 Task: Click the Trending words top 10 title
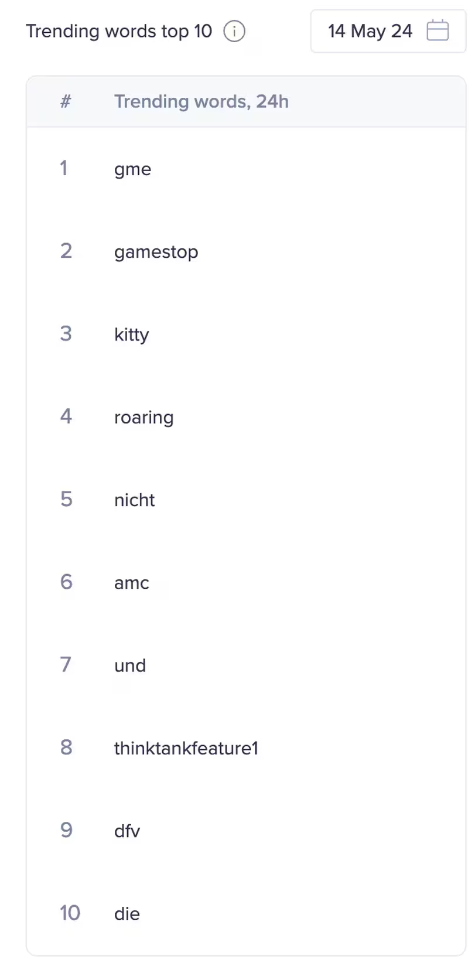(119, 31)
